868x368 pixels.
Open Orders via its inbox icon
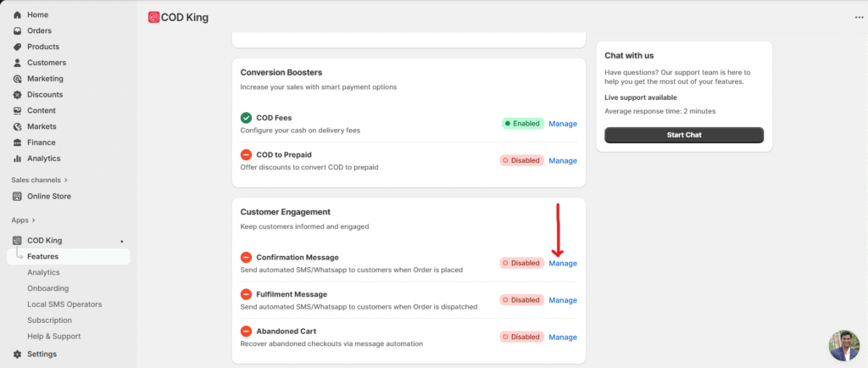pos(18,31)
